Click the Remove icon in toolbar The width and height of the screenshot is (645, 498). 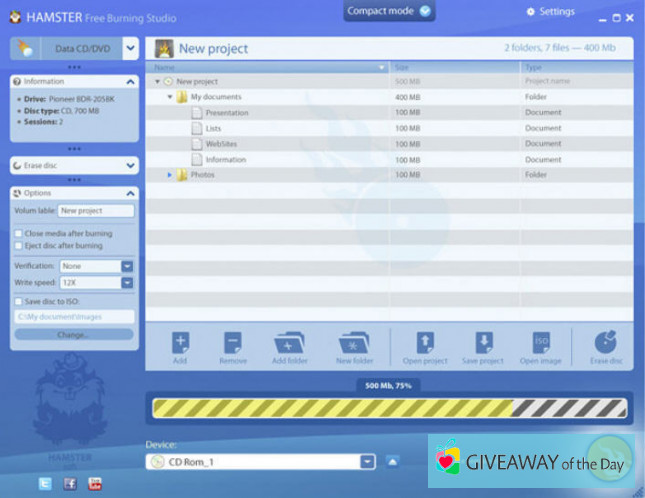pyautogui.click(x=232, y=345)
